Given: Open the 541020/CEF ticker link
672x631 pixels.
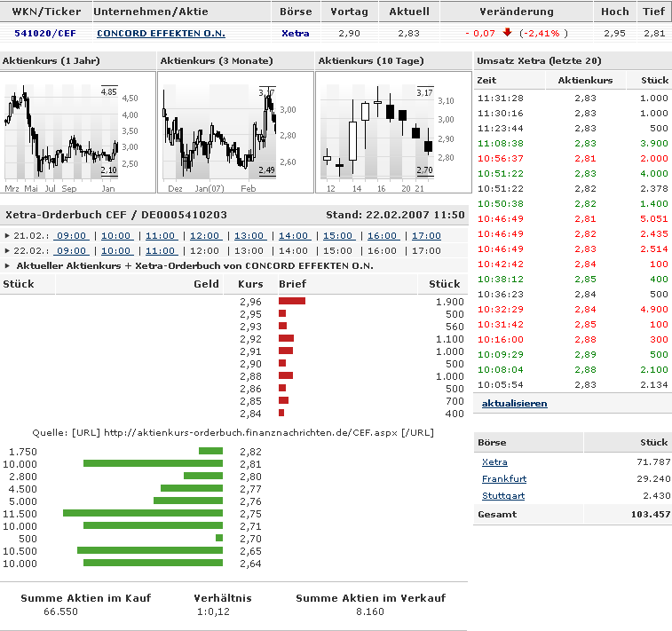Looking at the screenshot, I should 45,34.
